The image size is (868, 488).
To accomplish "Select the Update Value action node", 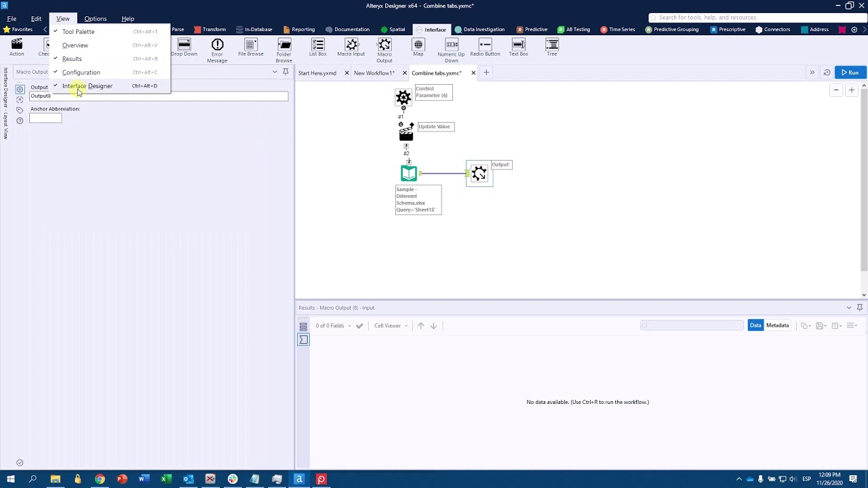I will point(406,131).
